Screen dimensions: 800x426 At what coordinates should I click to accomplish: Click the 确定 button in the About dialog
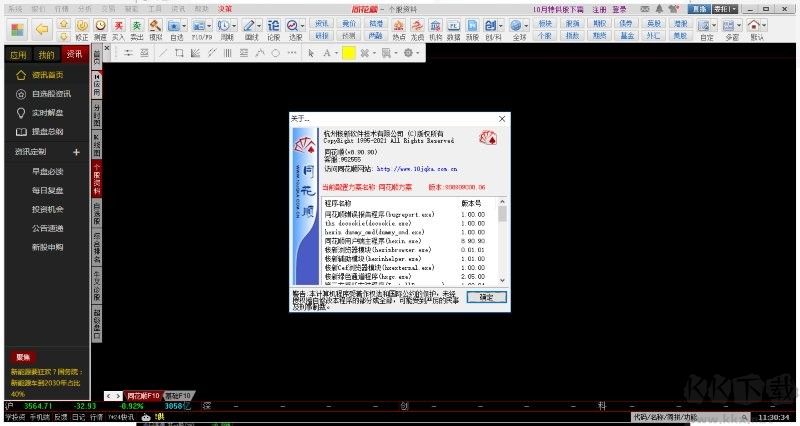(x=486, y=297)
